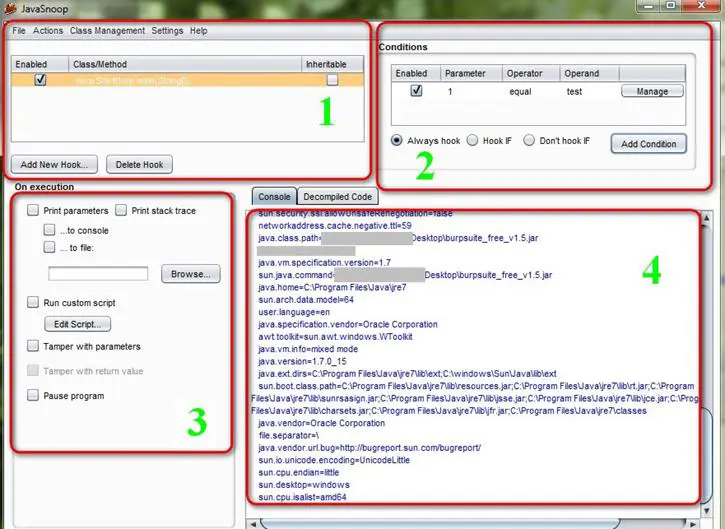Open the File menu

(x=19, y=31)
